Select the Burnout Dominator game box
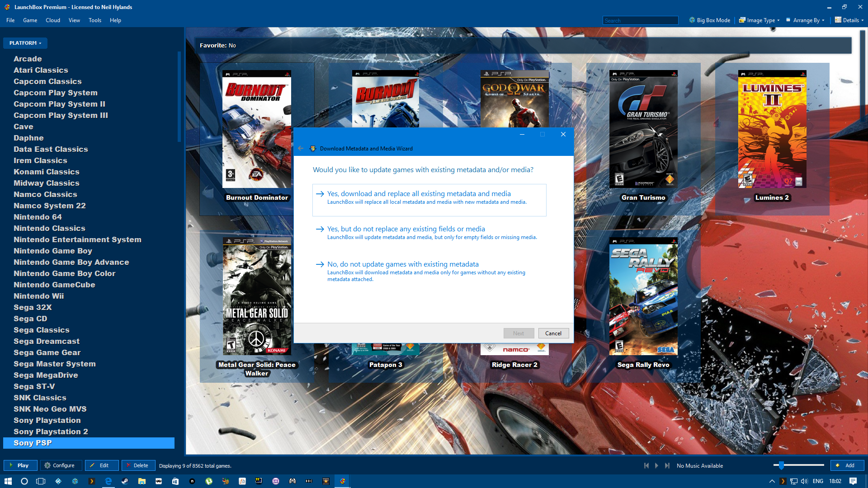 pyautogui.click(x=257, y=139)
